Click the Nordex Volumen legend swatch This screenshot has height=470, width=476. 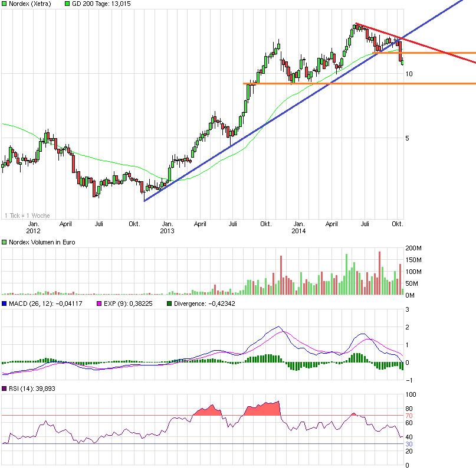click(4, 242)
